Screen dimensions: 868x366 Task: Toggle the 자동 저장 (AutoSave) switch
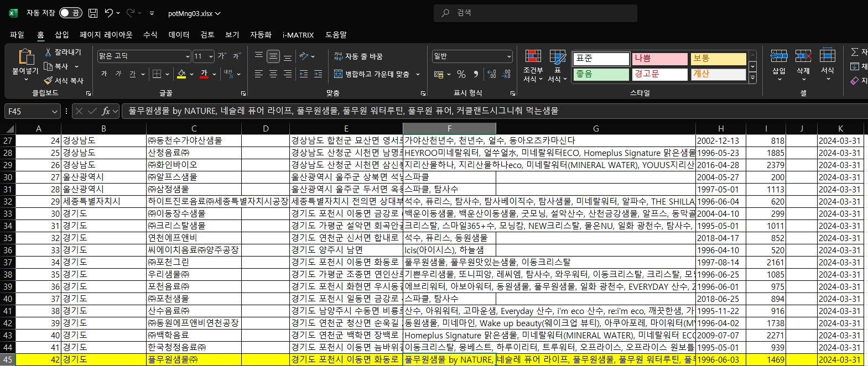pyautogui.click(x=70, y=13)
